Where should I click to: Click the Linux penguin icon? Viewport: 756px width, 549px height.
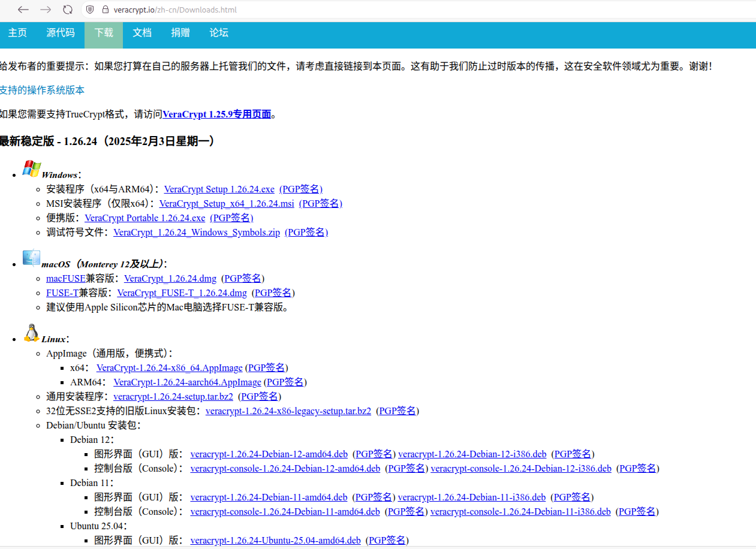(31, 333)
